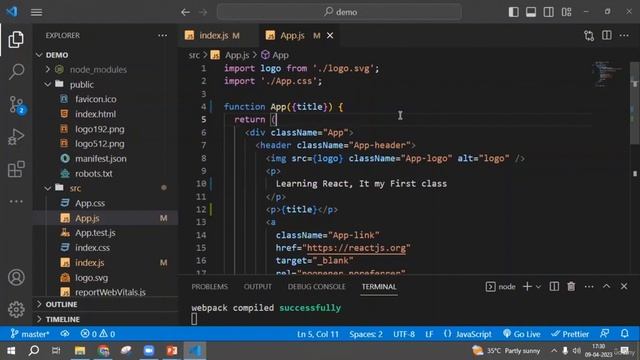Open Source Control view with 2 changes
Viewport: 640px width, 360px height.
tap(17, 104)
